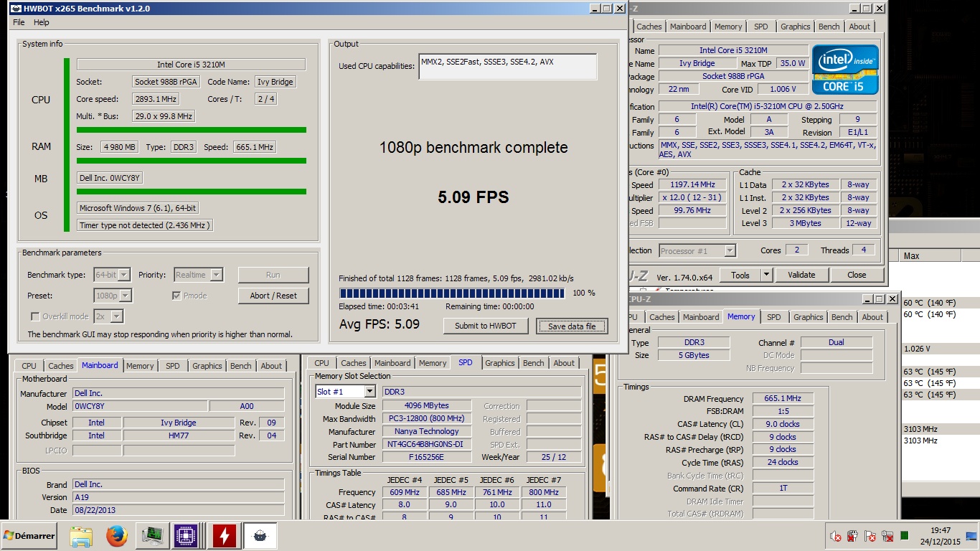Image resolution: width=980 pixels, height=551 pixels.
Task: Click the green square tray icon
Action: point(905,536)
